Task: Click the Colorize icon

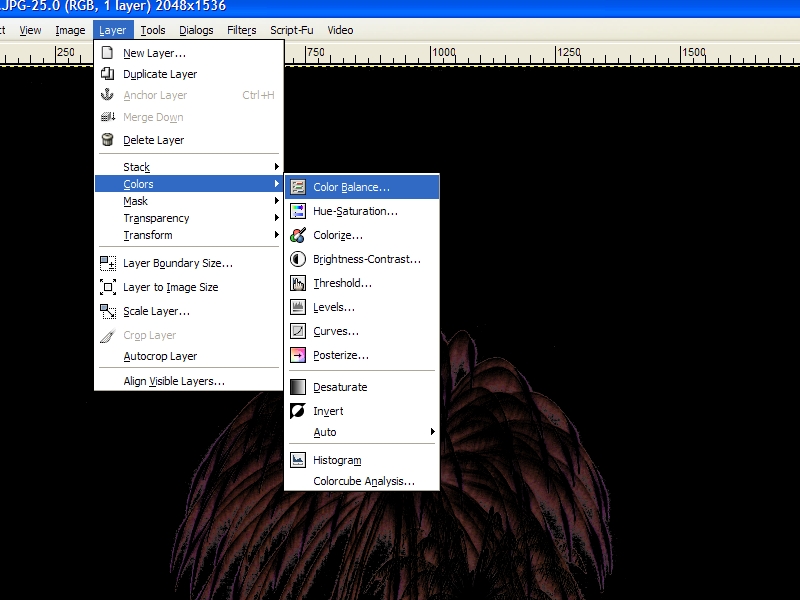Action: coord(298,235)
